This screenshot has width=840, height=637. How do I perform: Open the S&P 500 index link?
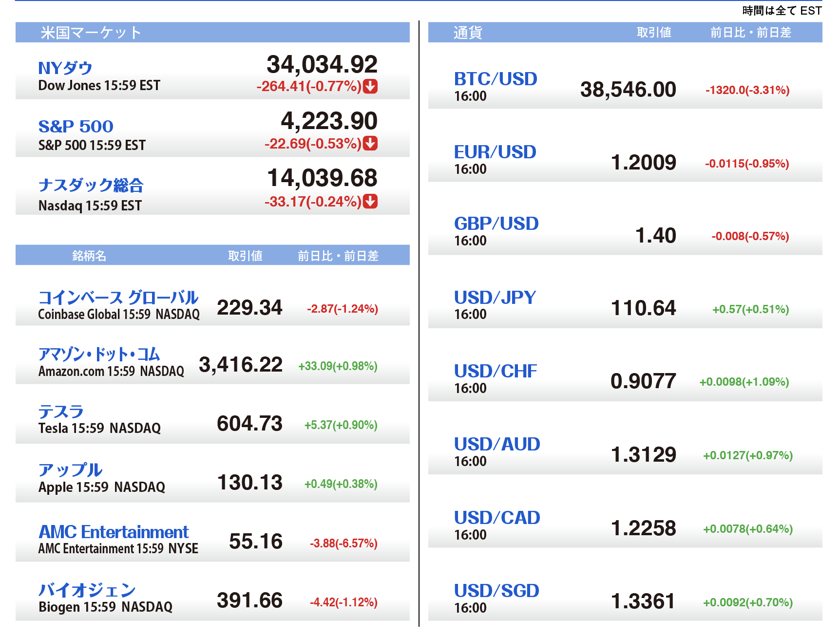tap(76, 127)
